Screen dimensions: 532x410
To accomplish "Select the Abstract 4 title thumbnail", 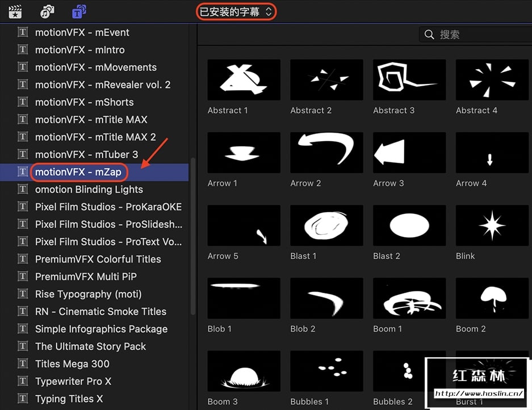I will [x=492, y=79].
